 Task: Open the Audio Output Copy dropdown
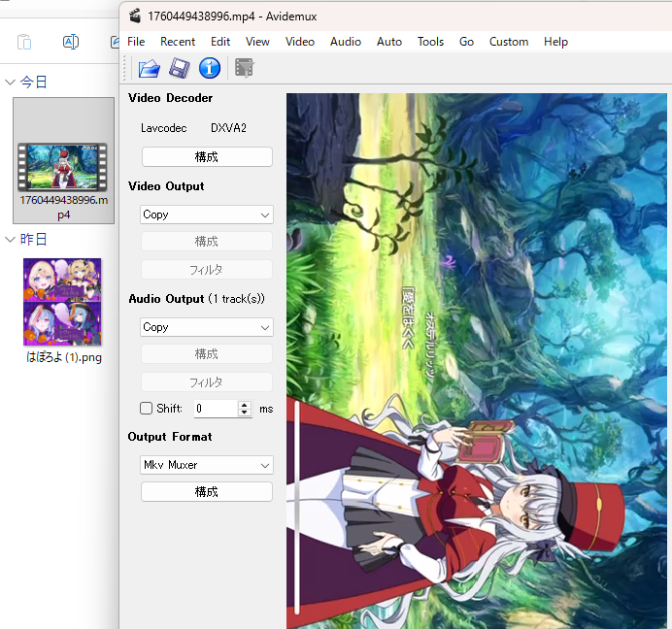(x=207, y=327)
